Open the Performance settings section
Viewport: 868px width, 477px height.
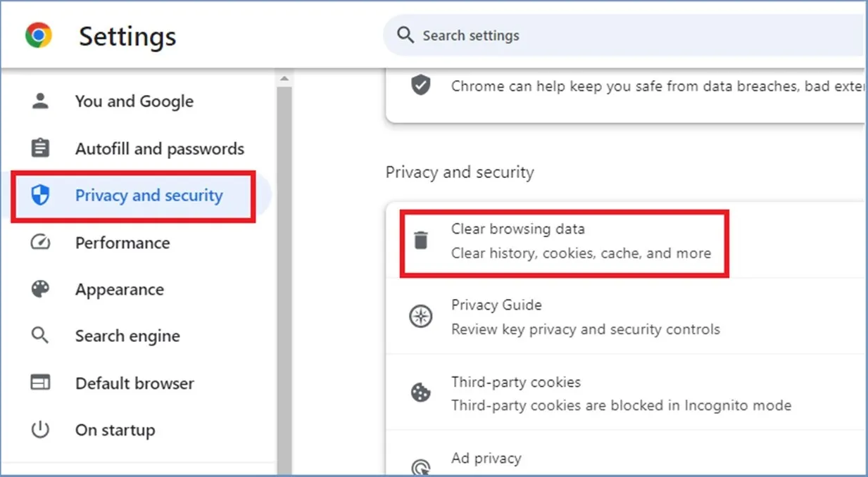pos(122,242)
